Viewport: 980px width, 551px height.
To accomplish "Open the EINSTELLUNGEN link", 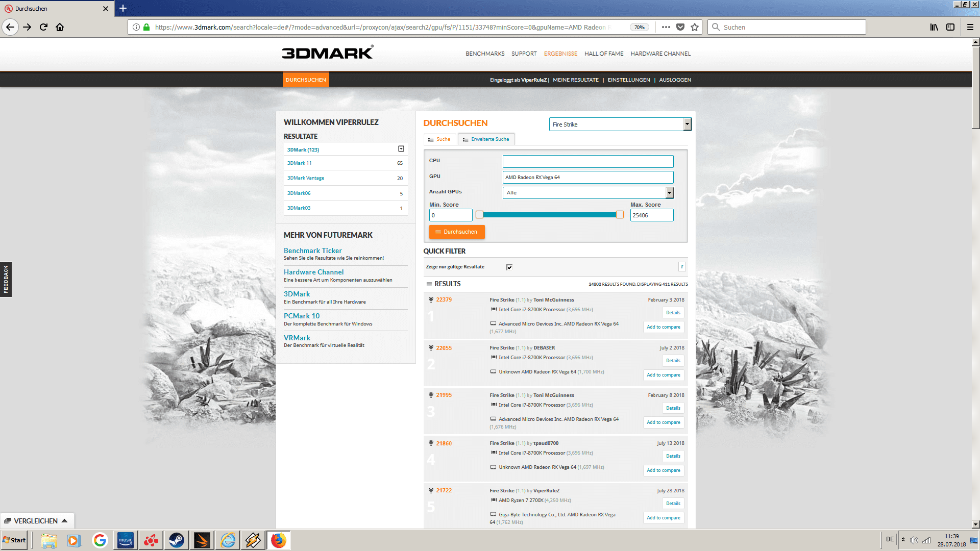I will (629, 80).
